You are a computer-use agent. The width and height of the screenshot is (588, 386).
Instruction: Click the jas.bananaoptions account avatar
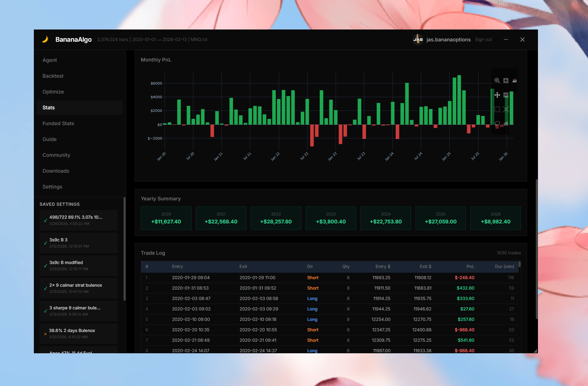tap(418, 39)
